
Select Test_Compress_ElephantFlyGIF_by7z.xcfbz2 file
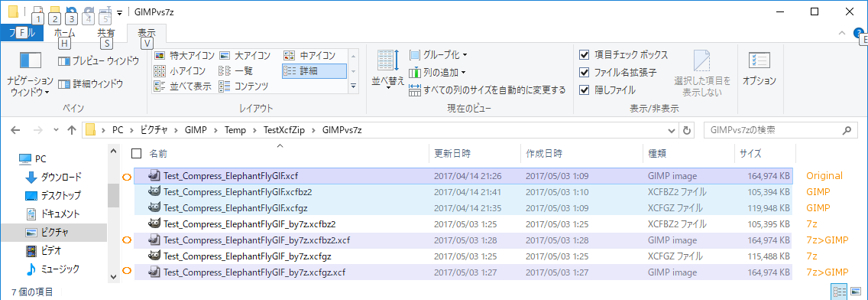click(x=462, y=224)
